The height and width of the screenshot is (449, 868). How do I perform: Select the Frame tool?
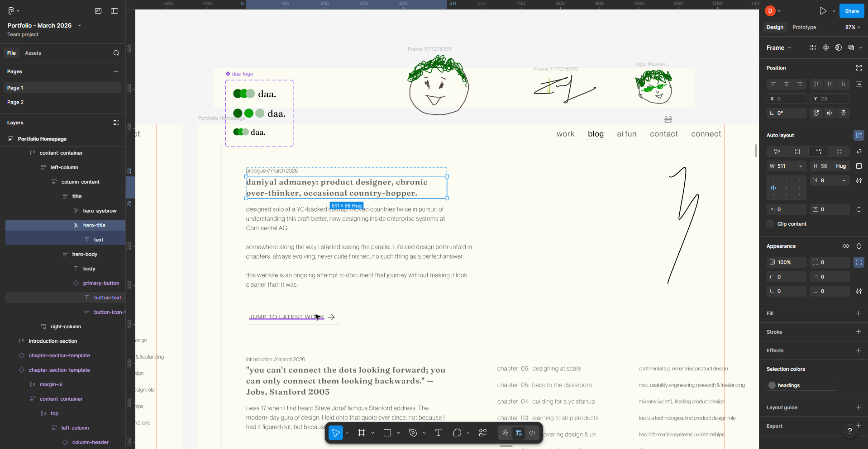point(362,433)
